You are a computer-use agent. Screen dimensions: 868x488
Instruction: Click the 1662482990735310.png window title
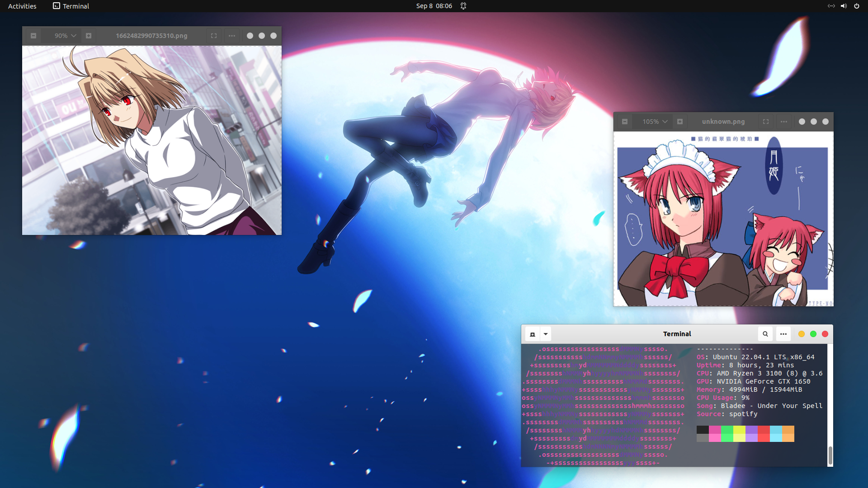[x=151, y=36]
